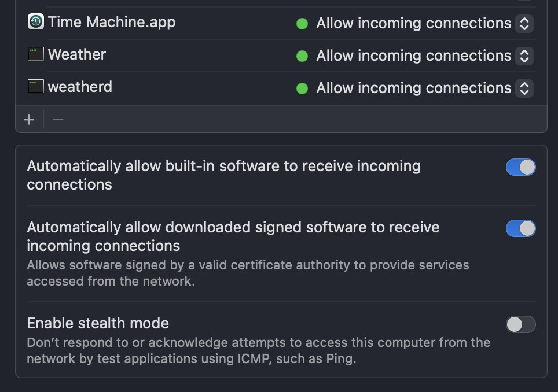The height and width of the screenshot is (392, 558).
Task: Click the weatherd terminal icon
Action: point(36,87)
